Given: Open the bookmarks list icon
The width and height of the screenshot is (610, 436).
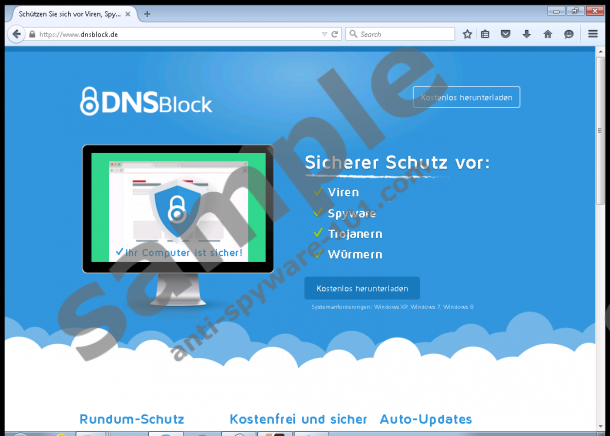Looking at the screenshot, I should (x=486, y=34).
